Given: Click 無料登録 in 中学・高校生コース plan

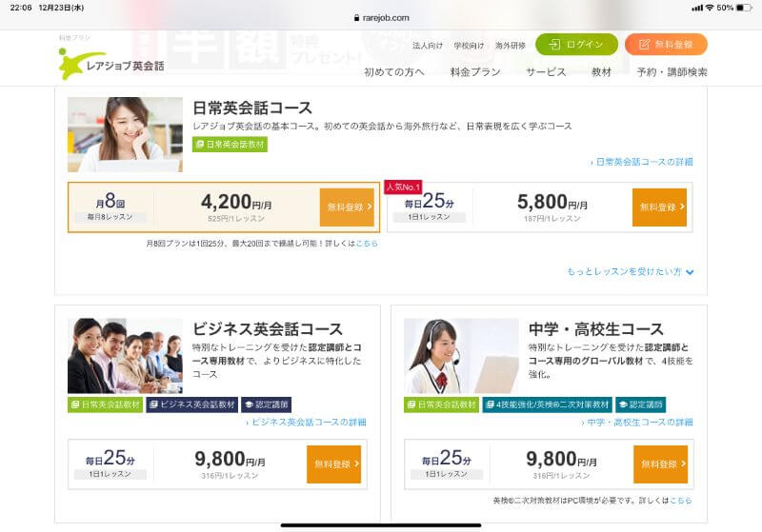Looking at the screenshot, I should 660,464.
